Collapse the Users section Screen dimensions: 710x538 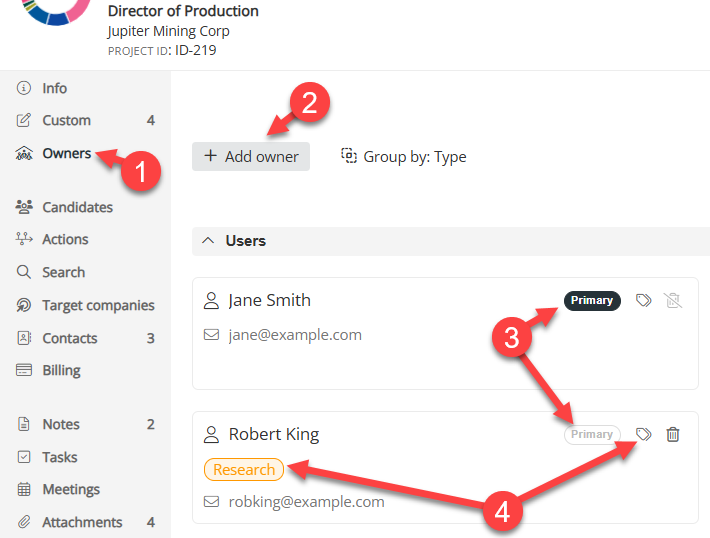click(x=208, y=241)
